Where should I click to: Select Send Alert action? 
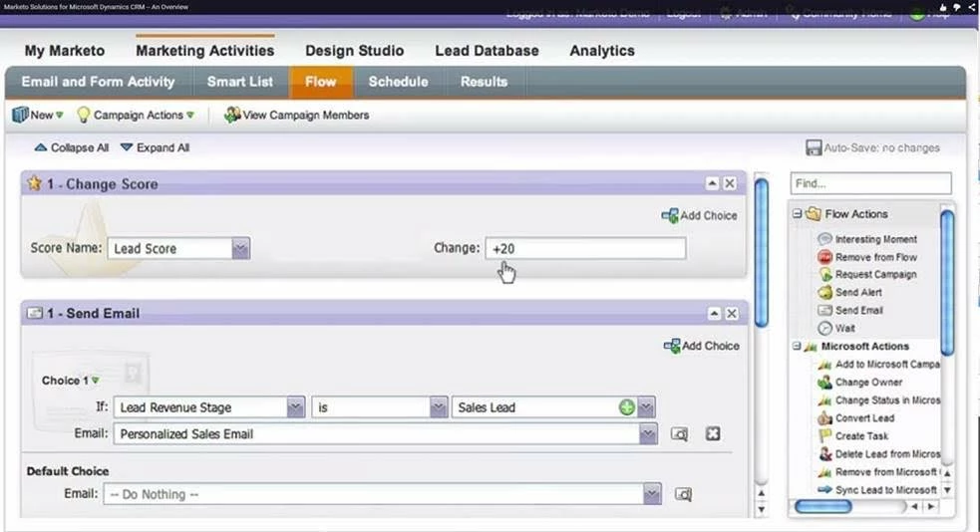(x=850, y=292)
